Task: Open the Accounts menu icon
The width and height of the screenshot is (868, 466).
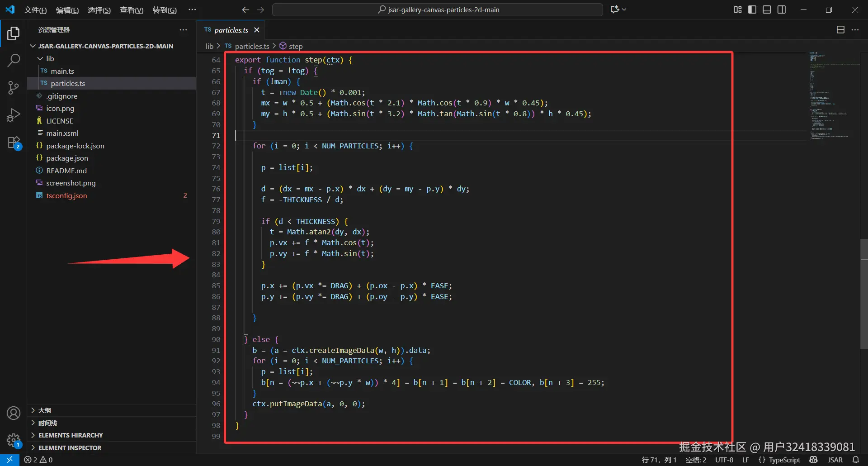Action: (14, 413)
